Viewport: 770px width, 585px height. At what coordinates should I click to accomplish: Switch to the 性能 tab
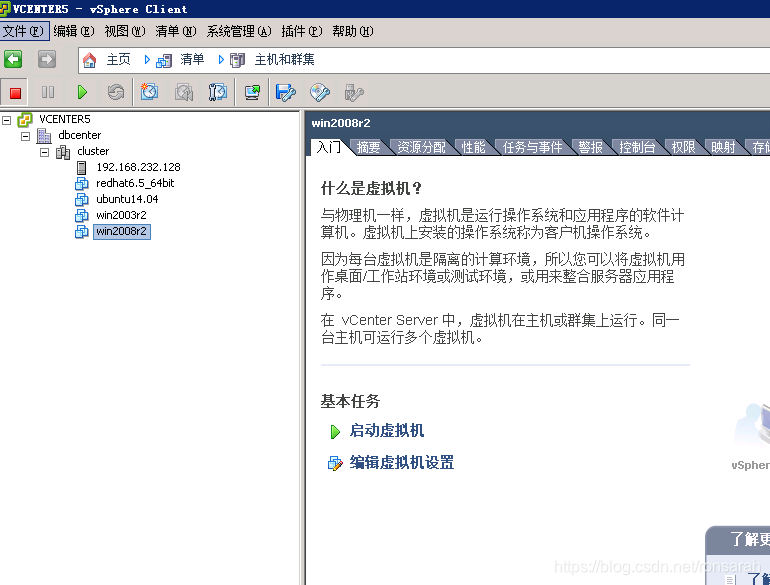click(x=474, y=147)
